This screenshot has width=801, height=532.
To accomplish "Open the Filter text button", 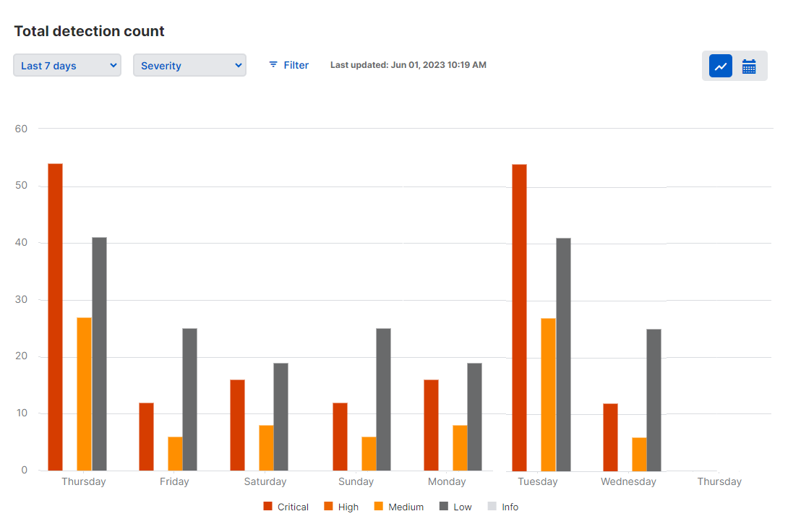I will tap(296, 65).
